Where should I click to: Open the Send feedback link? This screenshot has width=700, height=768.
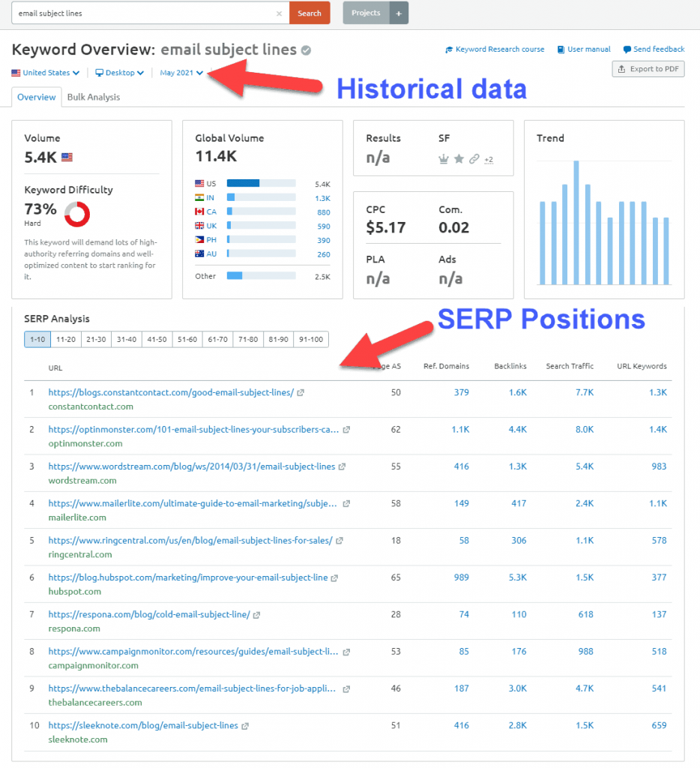pyautogui.click(x=659, y=49)
